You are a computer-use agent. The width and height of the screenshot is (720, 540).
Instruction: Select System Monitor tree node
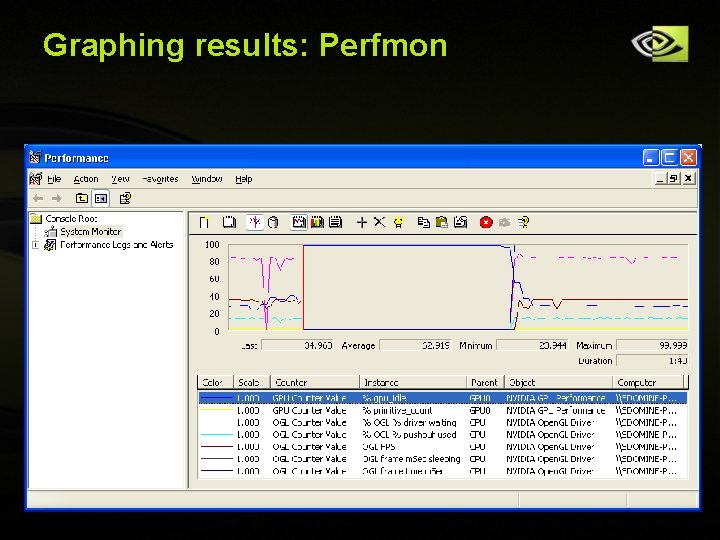pos(91,231)
